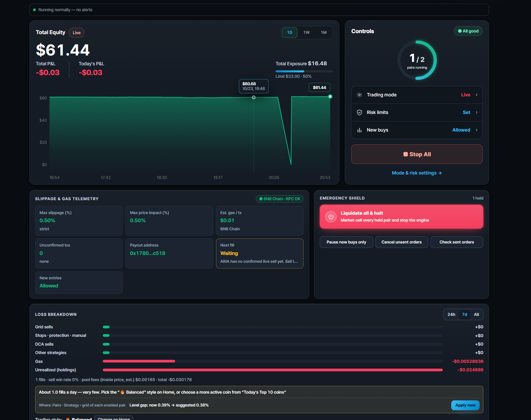Click the Next fill Waiting card
The height and width of the screenshot is (420, 531).
click(x=260, y=253)
